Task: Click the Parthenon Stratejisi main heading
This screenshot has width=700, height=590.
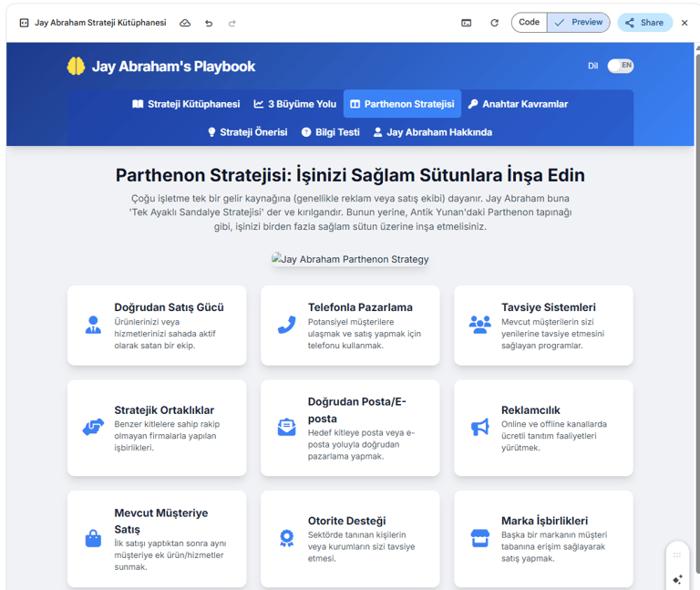Action: [x=350, y=175]
